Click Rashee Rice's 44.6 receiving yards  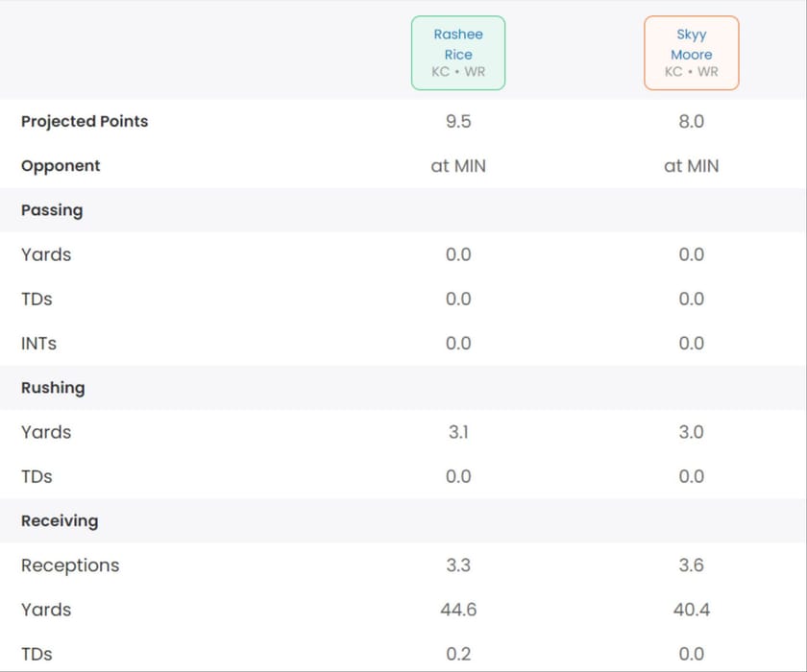[x=458, y=610]
